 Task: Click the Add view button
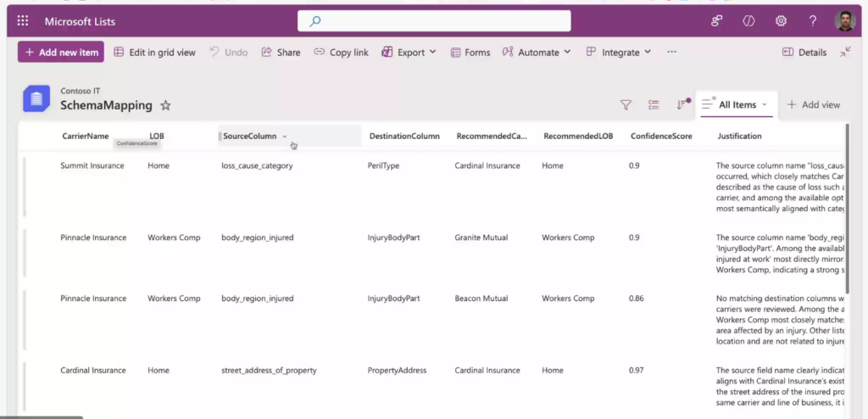click(x=813, y=105)
